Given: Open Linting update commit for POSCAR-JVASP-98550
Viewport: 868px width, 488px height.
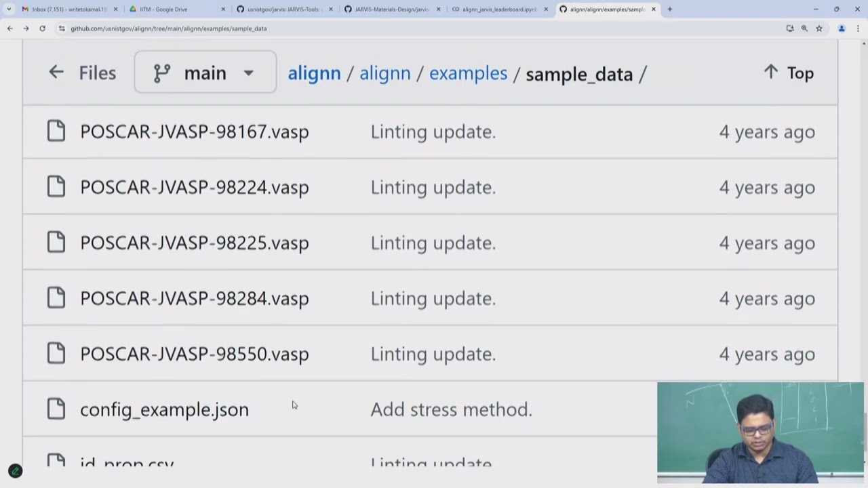Looking at the screenshot, I should [433, 354].
